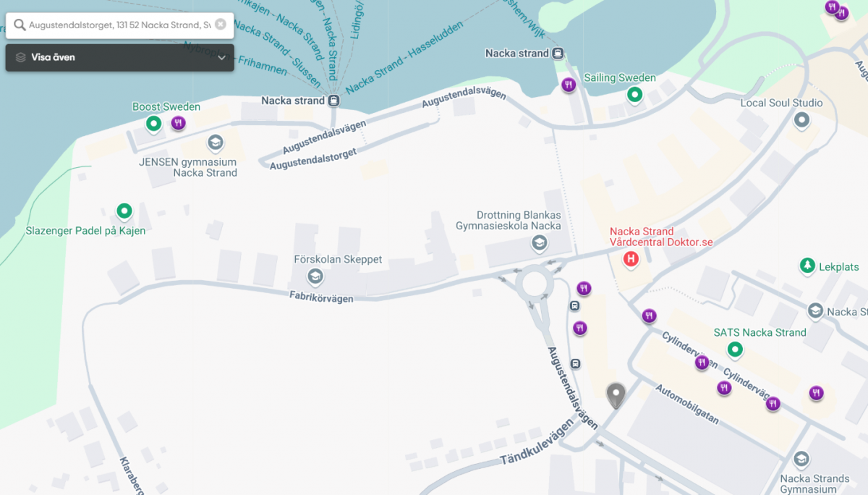Select the Lekplats playground tree icon
This screenshot has height=495, width=868.
point(807,266)
